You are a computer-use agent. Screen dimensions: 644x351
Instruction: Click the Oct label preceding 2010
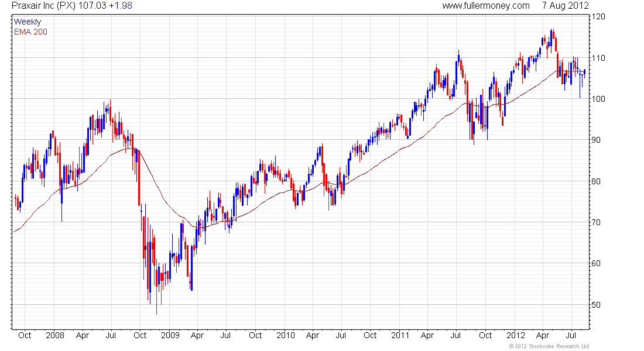tap(255, 335)
